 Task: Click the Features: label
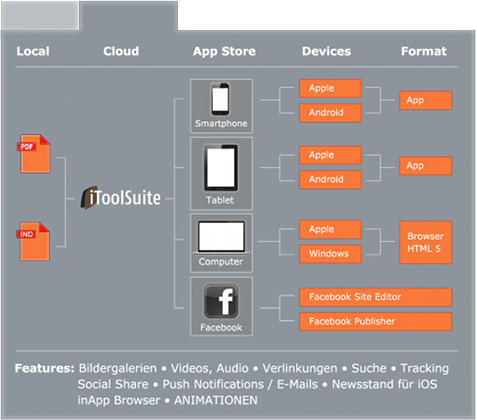[x=44, y=368]
